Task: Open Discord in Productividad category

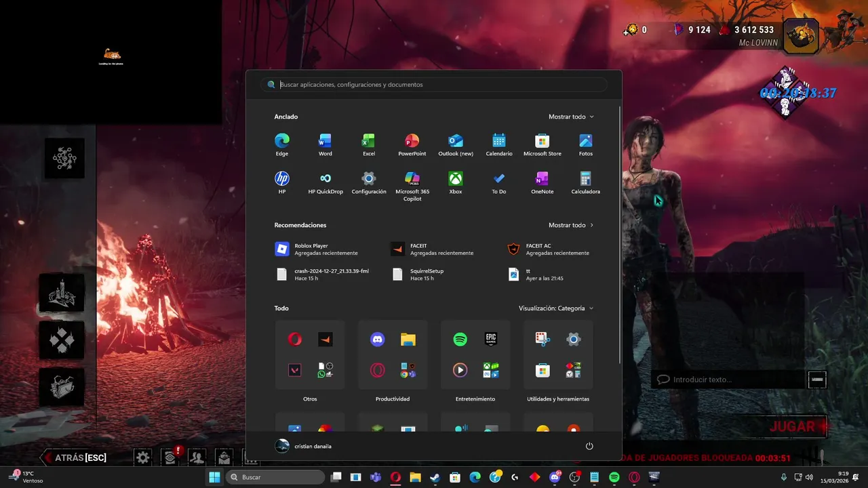Action: click(x=378, y=340)
